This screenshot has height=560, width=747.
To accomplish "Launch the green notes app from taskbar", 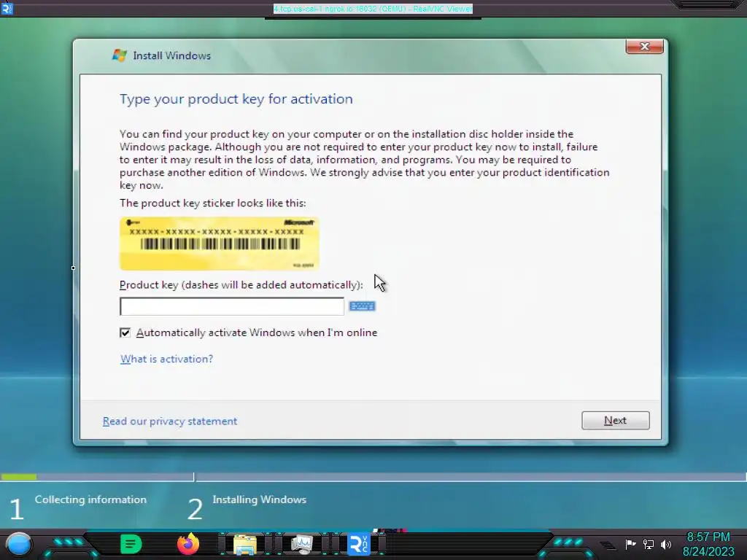I will (x=131, y=544).
